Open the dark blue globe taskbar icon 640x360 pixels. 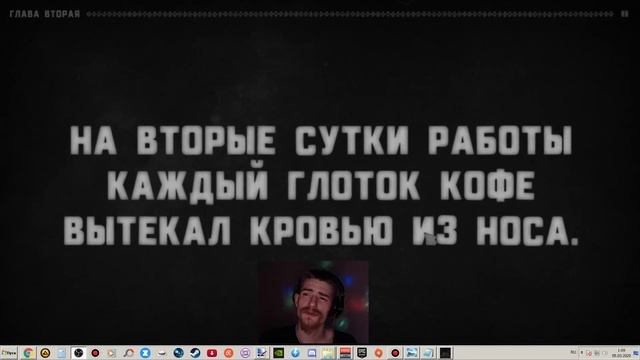pyautogui.click(x=178, y=353)
